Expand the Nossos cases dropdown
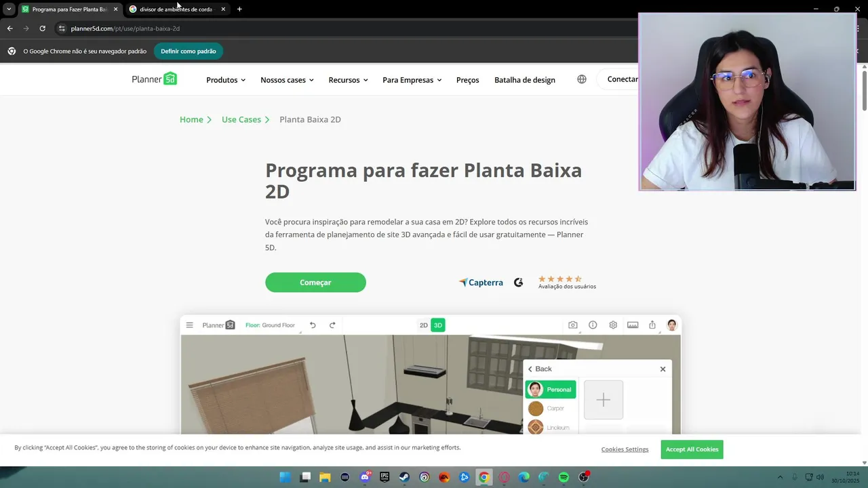 [287, 80]
